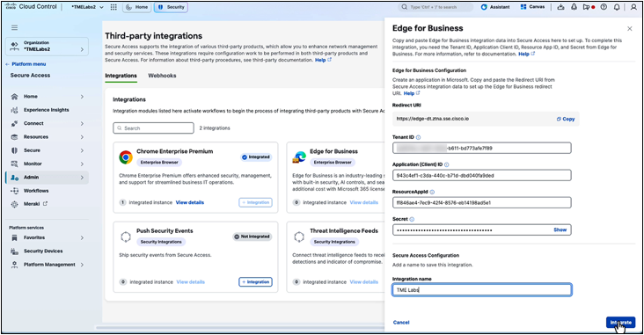This screenshot has height=335, width=644.
Task: Expand the Home menu chevron
Action: [82, 97]
